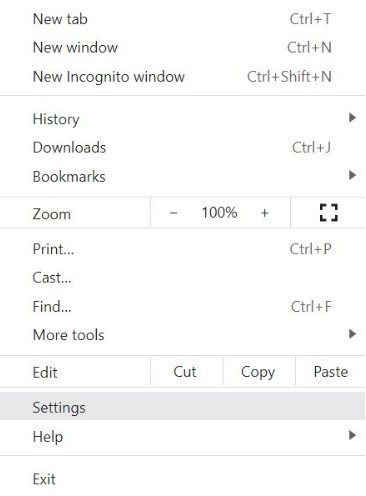Open a New window
366x496 pixels.
coord(182,47)
